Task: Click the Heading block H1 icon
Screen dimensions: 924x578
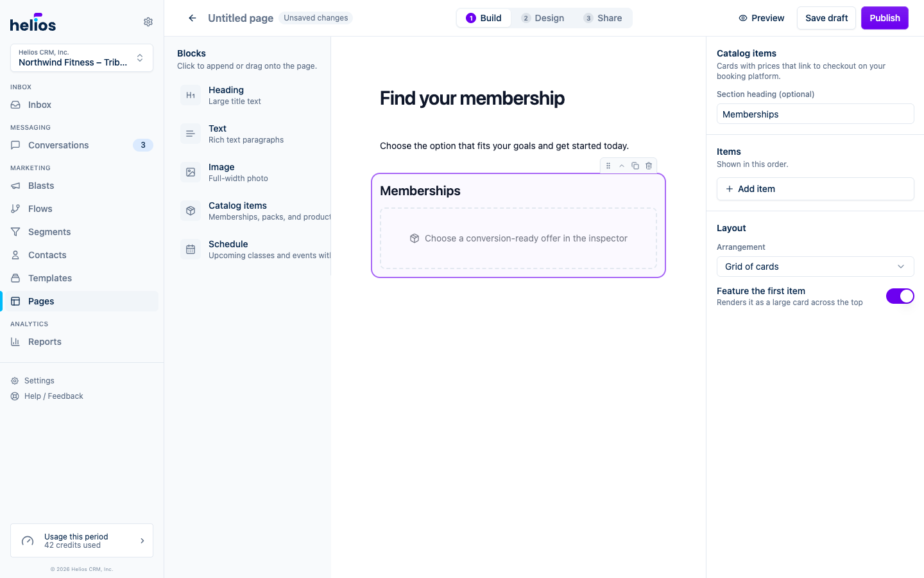Action: point(191,96)
